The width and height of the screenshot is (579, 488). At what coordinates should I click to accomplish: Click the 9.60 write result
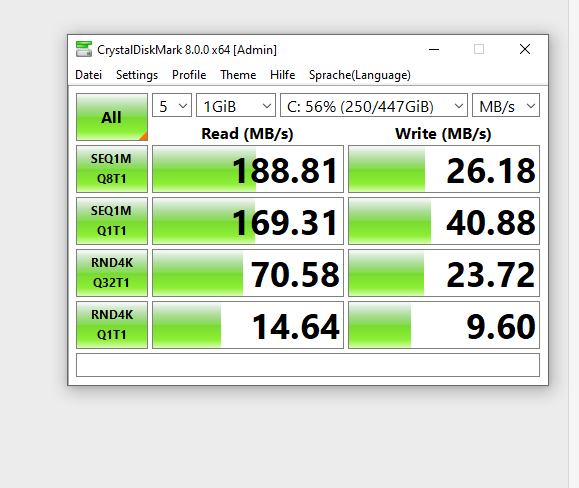pyautogui.click(x=444, y=325)
